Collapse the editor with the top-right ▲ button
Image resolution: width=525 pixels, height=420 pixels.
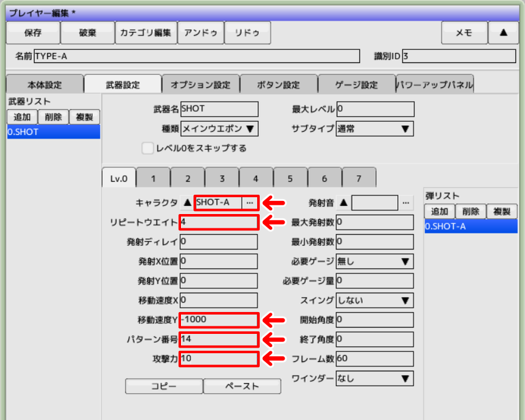504,32
